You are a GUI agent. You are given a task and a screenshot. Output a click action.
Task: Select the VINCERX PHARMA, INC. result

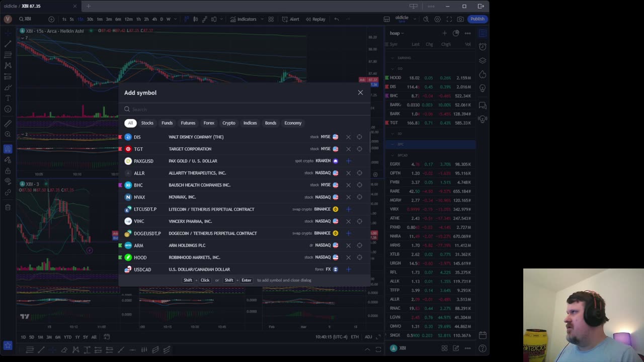click(x=244, y=221)
